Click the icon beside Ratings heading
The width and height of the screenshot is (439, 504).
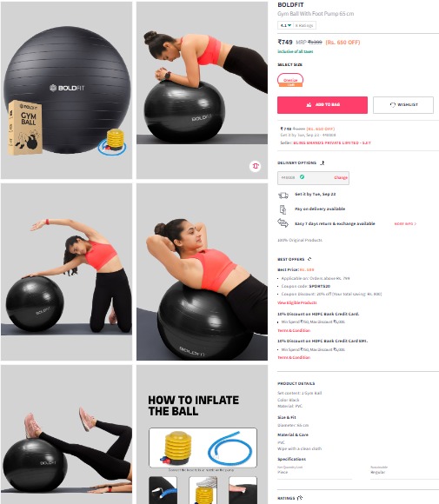point(300,498)
